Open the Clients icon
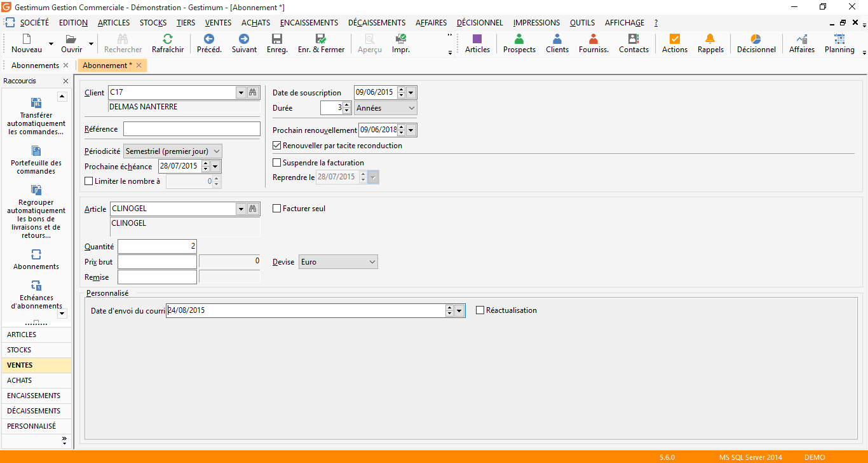Image resolution: width=868 pixels, height=463 pixels. [557, 39]
